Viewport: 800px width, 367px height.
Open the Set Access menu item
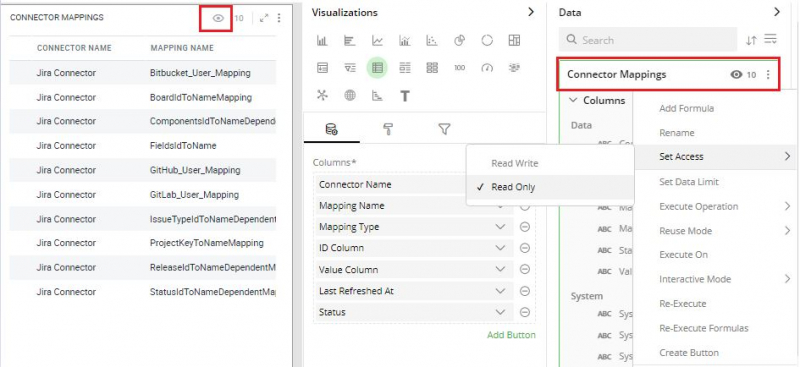[714, 157]
